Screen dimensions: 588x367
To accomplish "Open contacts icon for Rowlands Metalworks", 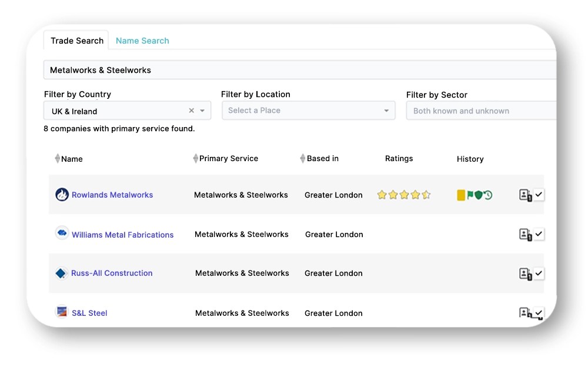I will point(526,195).
